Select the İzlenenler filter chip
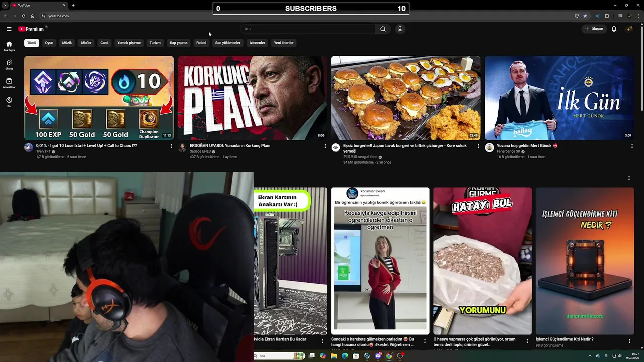This screenshot has width=644, height=362. [x=257, y=43]
